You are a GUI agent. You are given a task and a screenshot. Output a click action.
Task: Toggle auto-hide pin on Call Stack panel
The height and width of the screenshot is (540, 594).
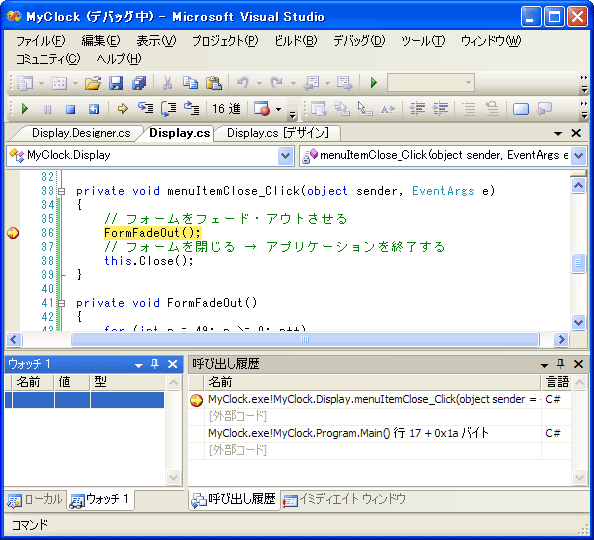[x=561, y=364]
